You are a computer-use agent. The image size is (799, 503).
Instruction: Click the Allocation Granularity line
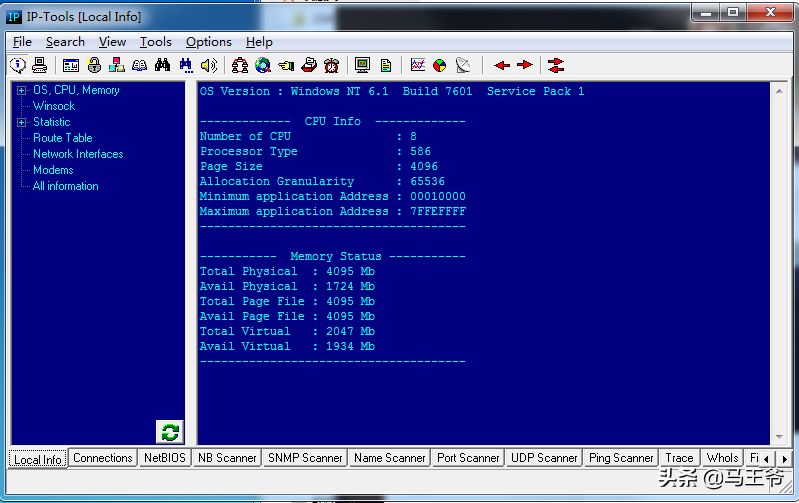pos(322,181)
